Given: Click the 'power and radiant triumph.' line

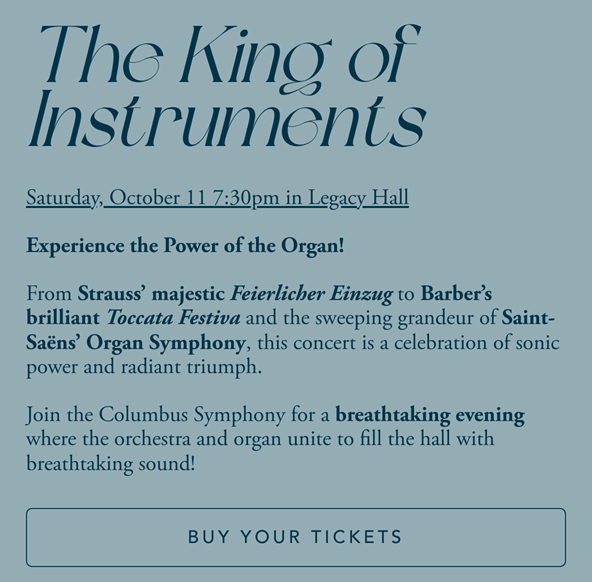Looking at the screenshot, I should pos(144,367).
